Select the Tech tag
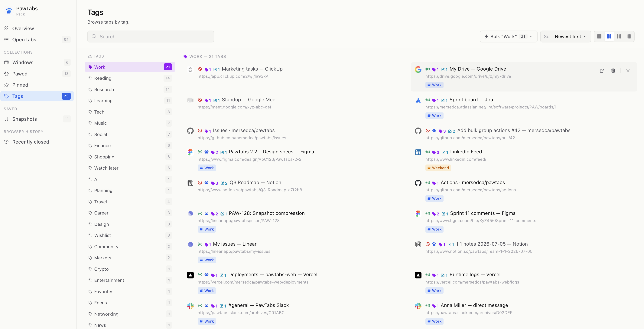 click(130, 112)
